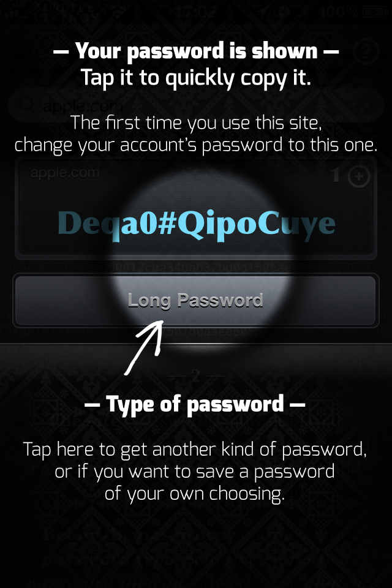Tap the Long Password type button

195,301
